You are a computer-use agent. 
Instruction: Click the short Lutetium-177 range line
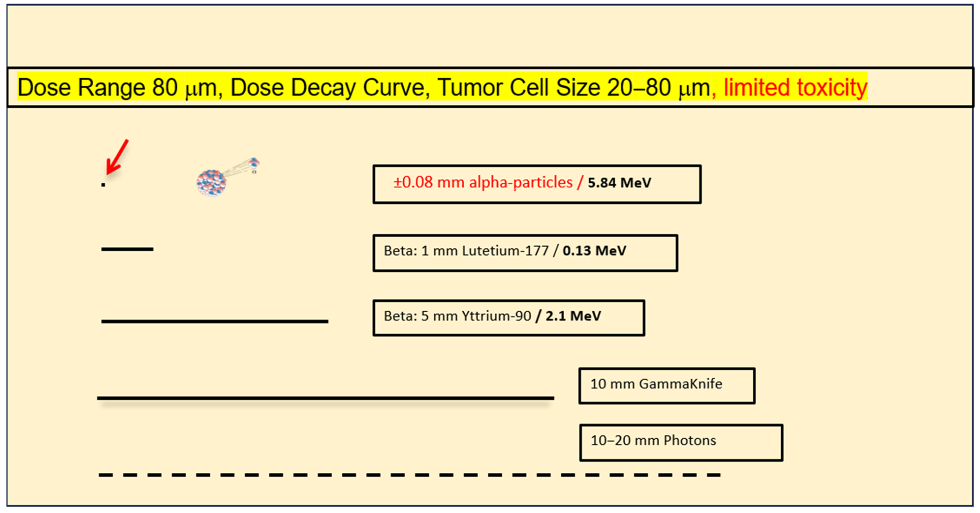coord(127,249)
